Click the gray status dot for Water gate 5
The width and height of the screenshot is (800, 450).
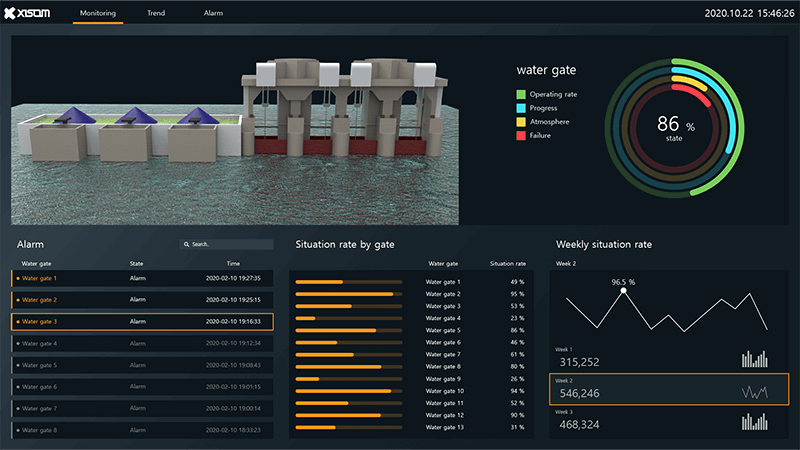tap(18, 365)
